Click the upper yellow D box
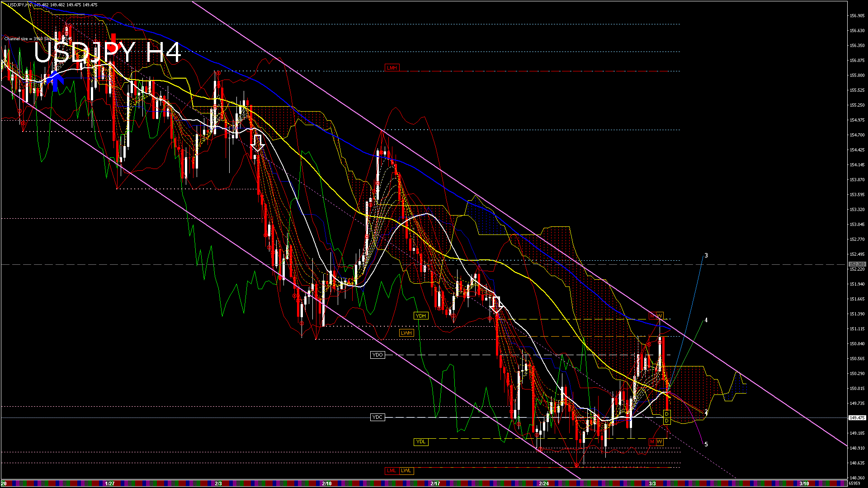This screenshot has height=488, width=868. (x=667, y=414)
